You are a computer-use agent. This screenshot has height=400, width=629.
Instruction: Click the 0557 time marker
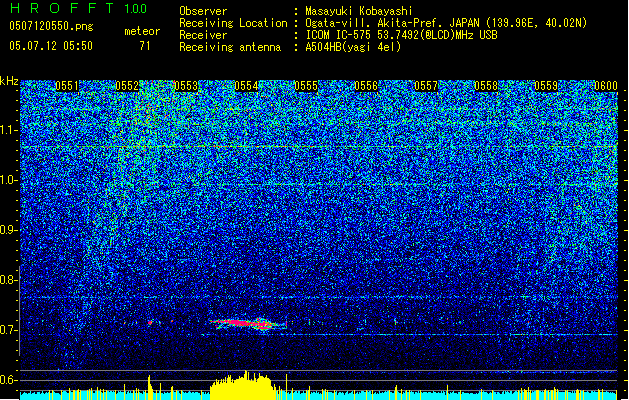coord(426,86)
